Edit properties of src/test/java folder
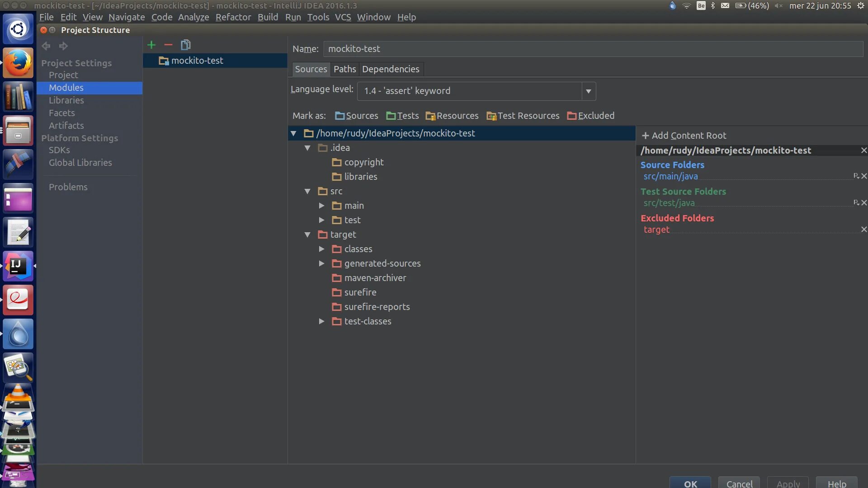The height and width of the screenshot is (488, 868). tap(856, 202)
